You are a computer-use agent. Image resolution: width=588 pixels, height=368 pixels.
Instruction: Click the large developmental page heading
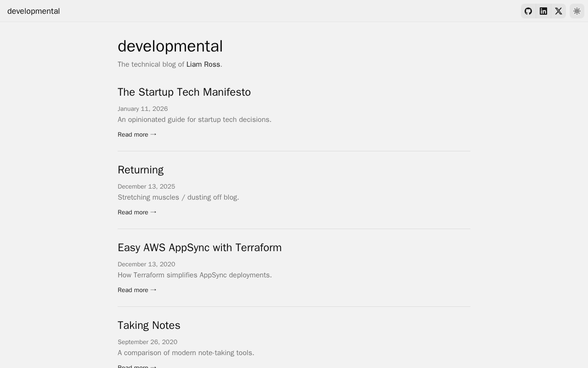pyautogui.click(x=170, y=46)
